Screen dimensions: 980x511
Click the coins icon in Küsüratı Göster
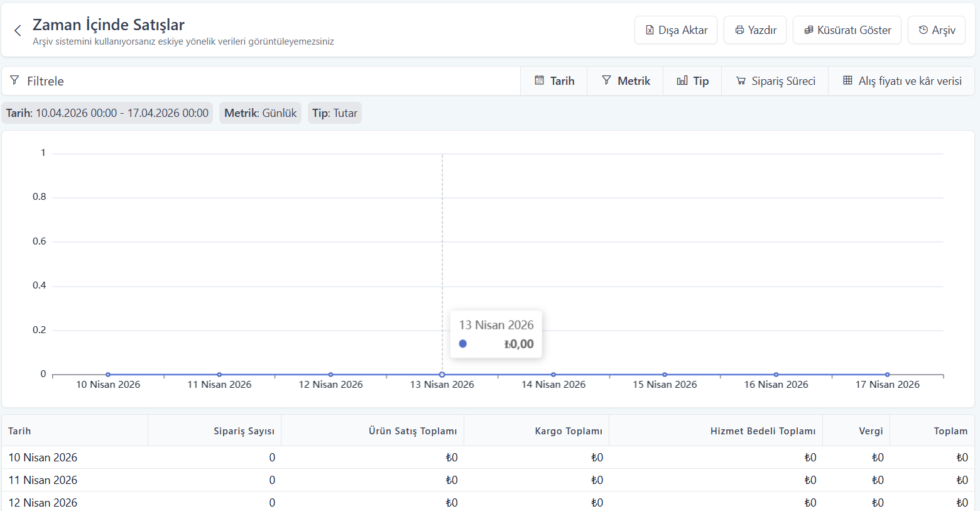click(x=808, y=30)
